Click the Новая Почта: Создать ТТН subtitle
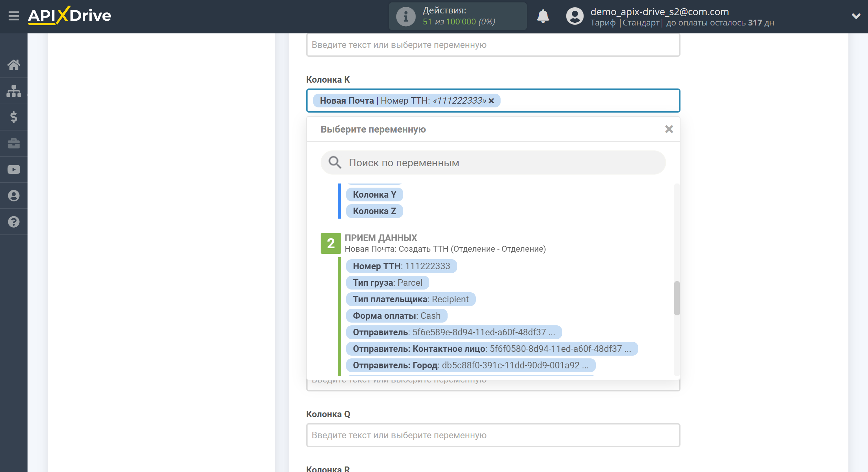The width and height of the screenshot is (868, 472). click(445, 249)
